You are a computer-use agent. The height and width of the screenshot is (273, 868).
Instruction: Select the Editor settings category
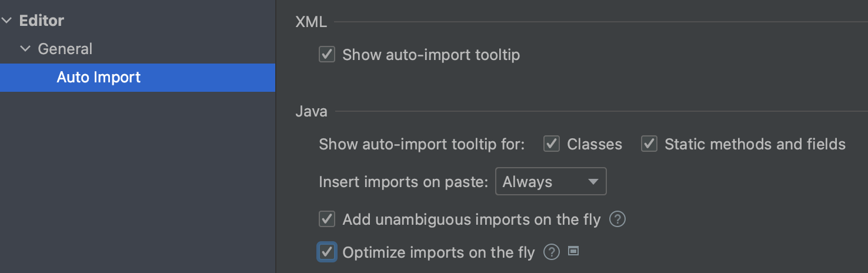coord(41,21)
